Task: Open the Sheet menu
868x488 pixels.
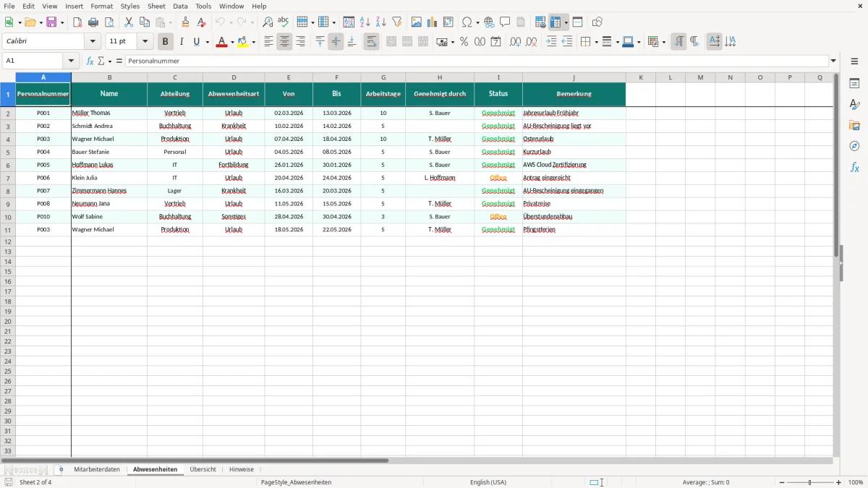Action: (156, 6)
